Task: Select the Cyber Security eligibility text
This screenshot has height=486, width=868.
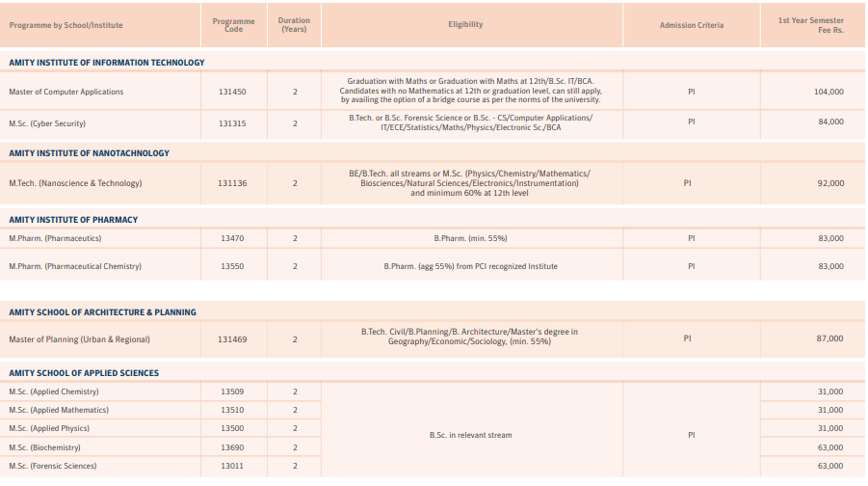Action: click(x=470, y=123)
